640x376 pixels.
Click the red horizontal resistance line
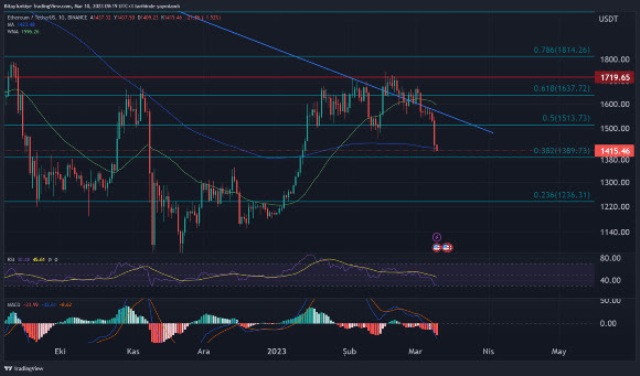pos(298,77)
